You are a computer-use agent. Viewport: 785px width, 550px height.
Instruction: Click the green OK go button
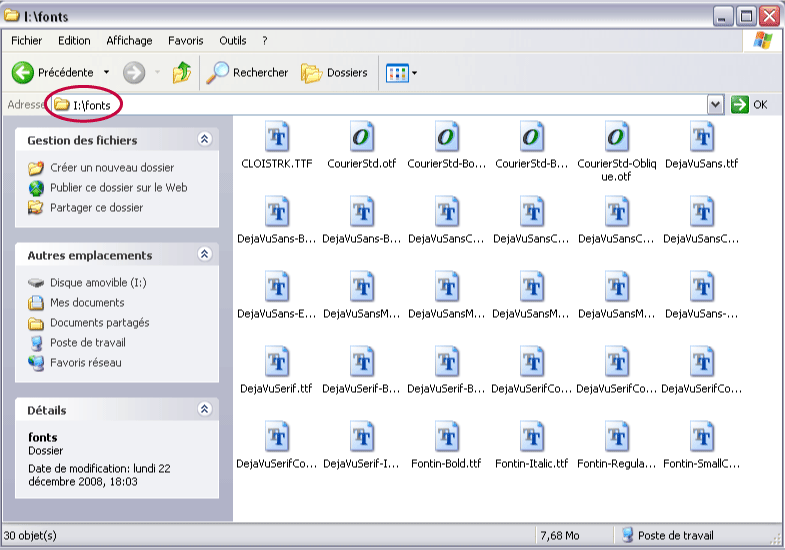coord(749,105)
